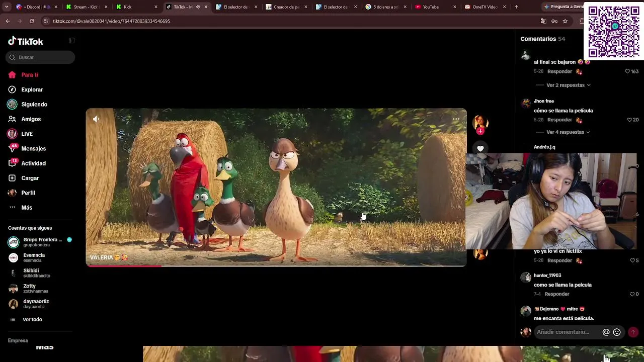Click the Actividad notification icon
Viewport: 644px width, 362px height.
coord(13,163)
